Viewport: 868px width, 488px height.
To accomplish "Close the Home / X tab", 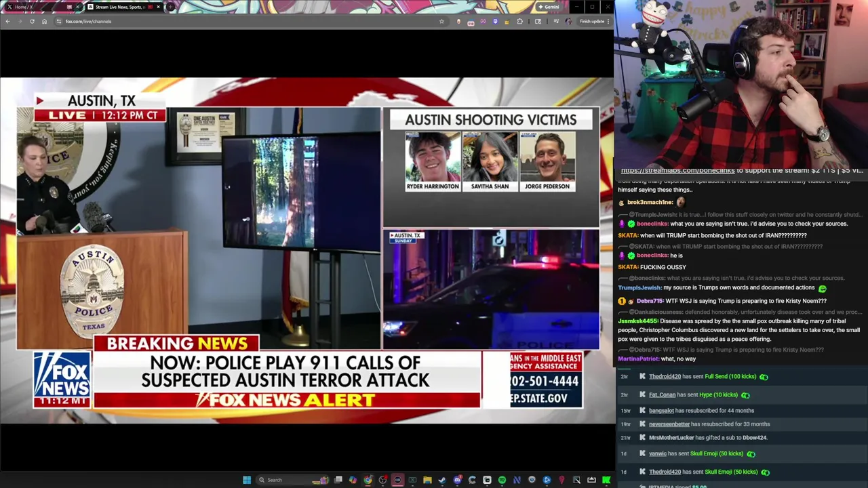I will [77, 7].
